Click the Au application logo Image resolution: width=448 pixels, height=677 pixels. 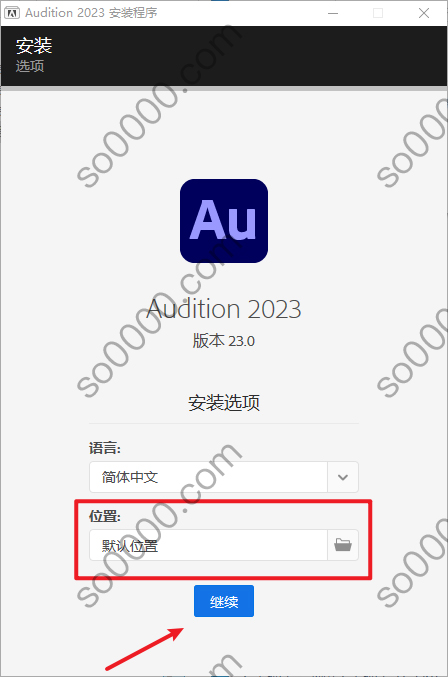click(224, 221)
